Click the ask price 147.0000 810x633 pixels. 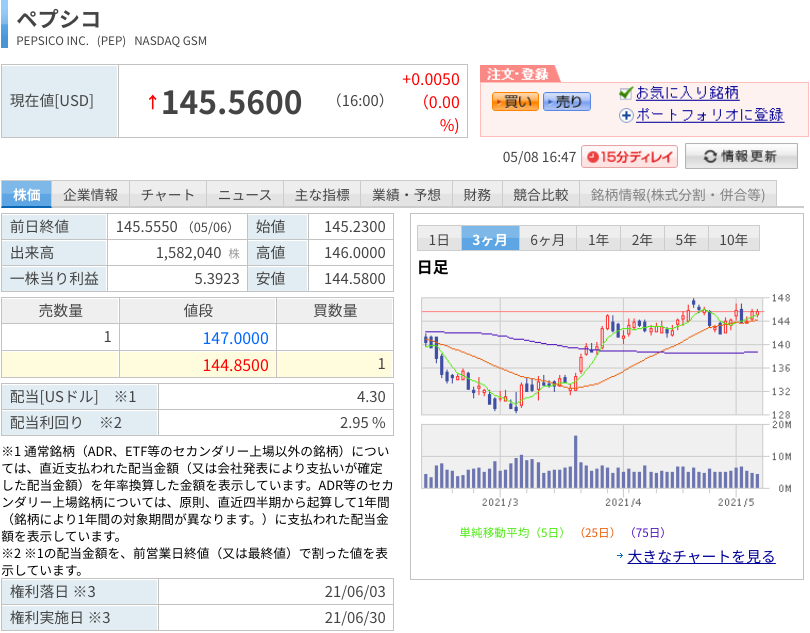click(236, 338)
